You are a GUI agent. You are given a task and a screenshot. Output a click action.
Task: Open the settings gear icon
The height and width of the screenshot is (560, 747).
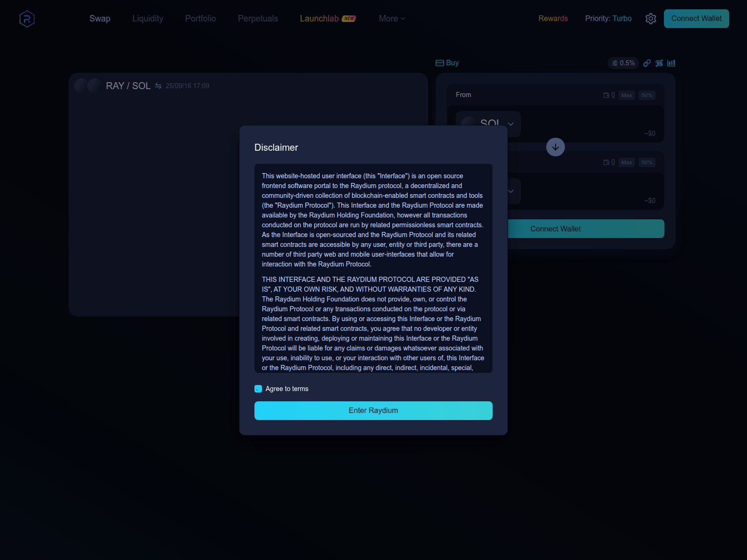coord(651,19)
